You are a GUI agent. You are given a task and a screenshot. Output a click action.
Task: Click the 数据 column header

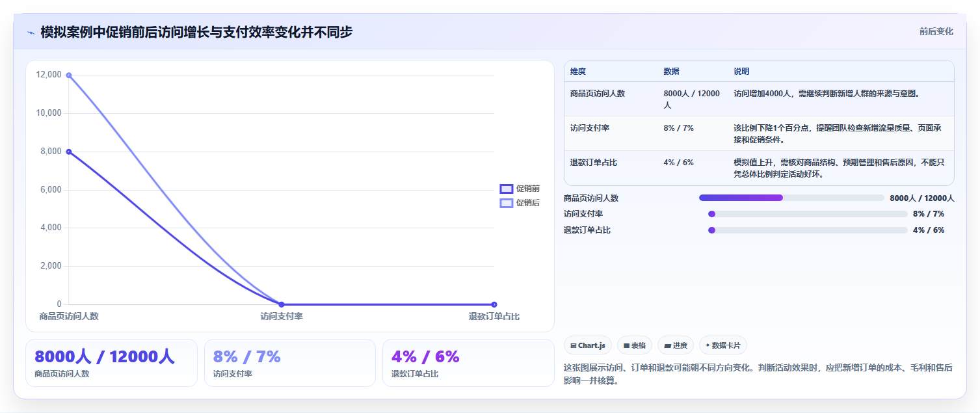point(672,72)
